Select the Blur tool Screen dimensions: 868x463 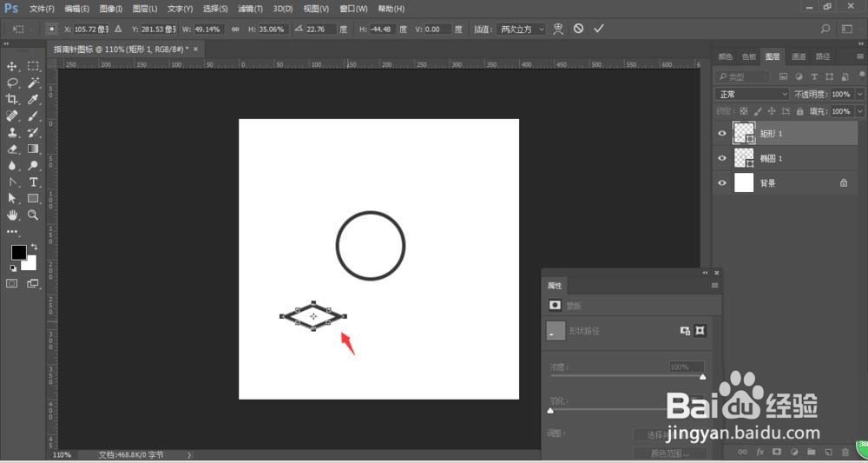click(11, 166)
